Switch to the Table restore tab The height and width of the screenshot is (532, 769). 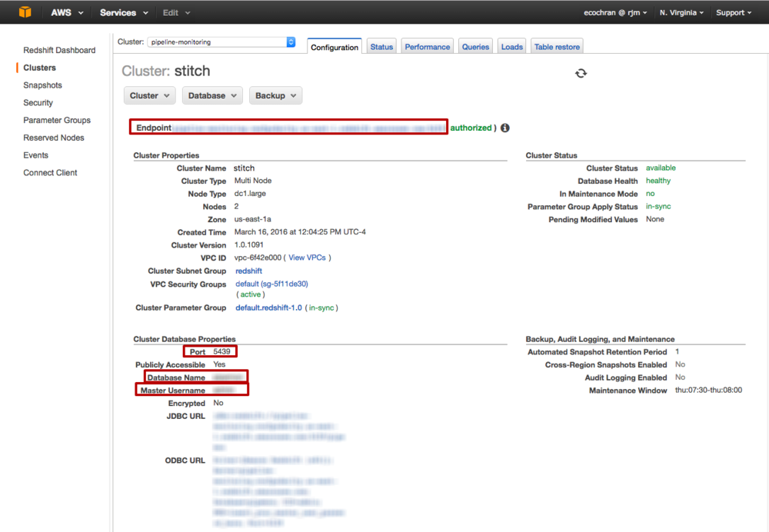click(x=557, y=47)
